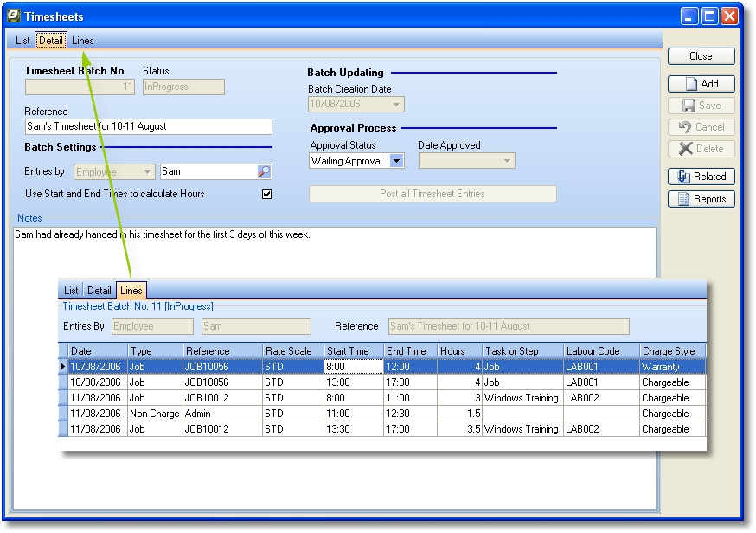Select the row pointer arrow of first line
Image resolution: width=756 pixels, height=533 pixels.
[63, 367]
